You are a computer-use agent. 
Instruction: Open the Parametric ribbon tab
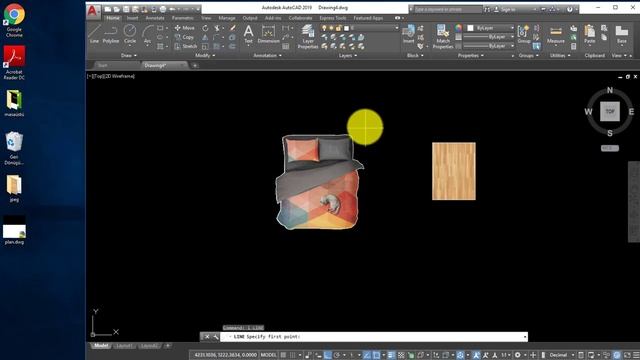click(x=183, y=18)
